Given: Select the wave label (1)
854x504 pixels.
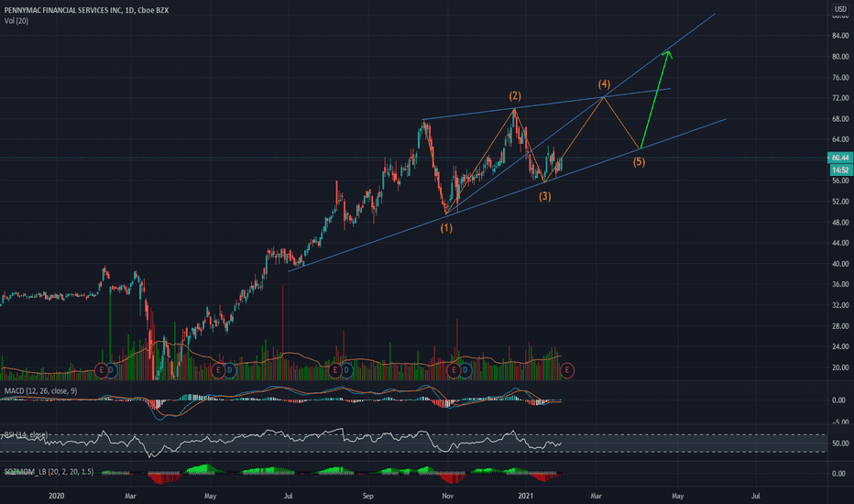Looking at the screenshot, I should point(446,228).
